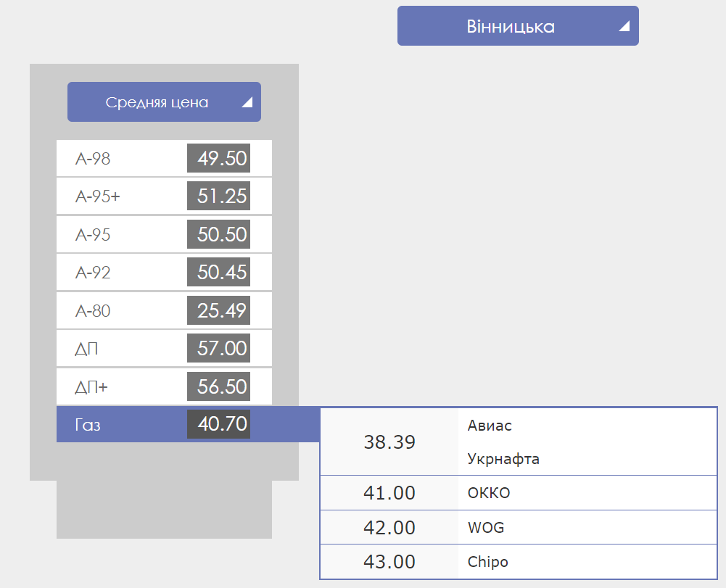Select the WOG station name
The height and width of the screenshot is (588, 726).
486,527
